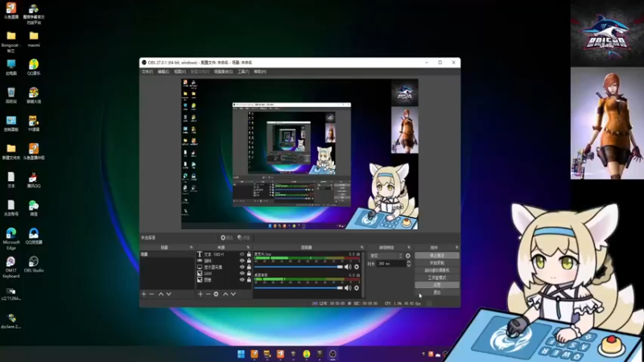Screen dimensions: 644x362
Task: Pop out the 场景 dock
Action: point(191,248)
